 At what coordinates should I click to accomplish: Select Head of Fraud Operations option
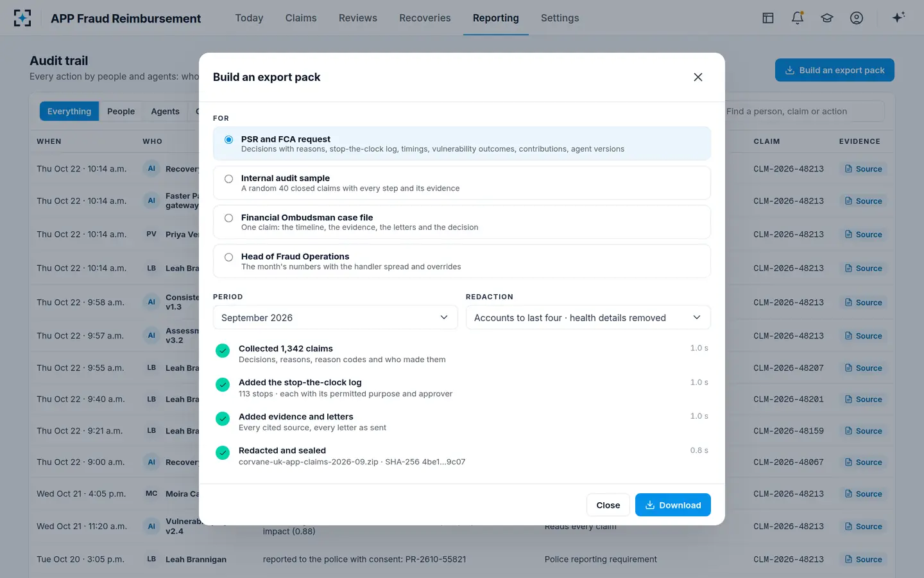[462, 261]
